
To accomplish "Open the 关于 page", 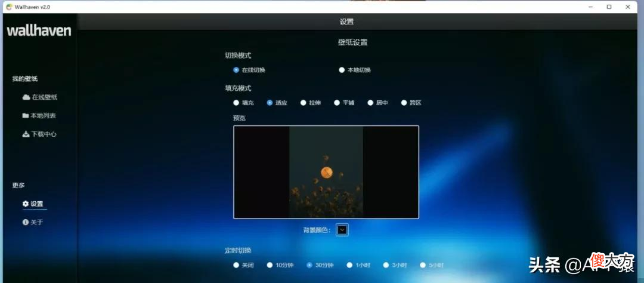I will [33, 222].
